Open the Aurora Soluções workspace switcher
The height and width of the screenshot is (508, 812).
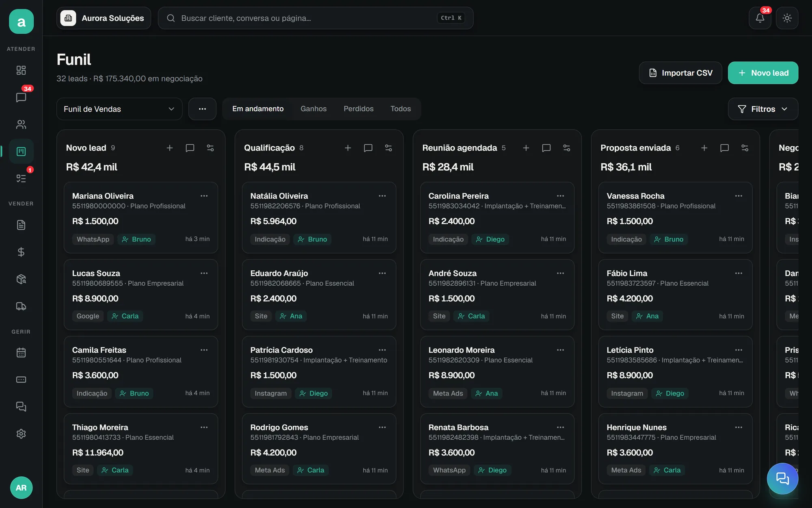coord(104,18)
